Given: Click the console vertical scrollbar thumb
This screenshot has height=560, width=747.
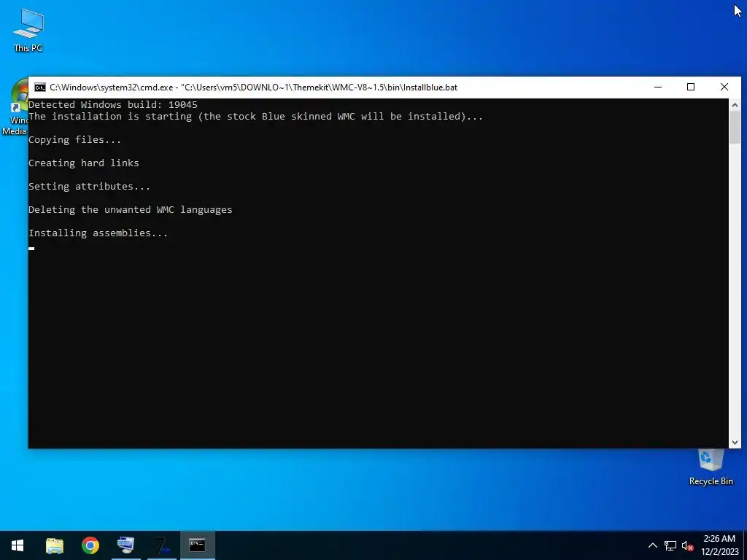Looking at the screenshot, I should [735, 127].
